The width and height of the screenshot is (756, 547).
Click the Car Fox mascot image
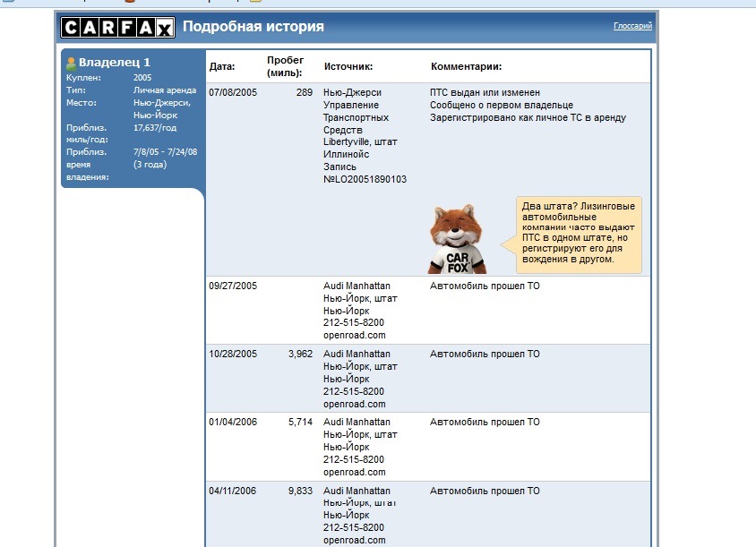456,239
